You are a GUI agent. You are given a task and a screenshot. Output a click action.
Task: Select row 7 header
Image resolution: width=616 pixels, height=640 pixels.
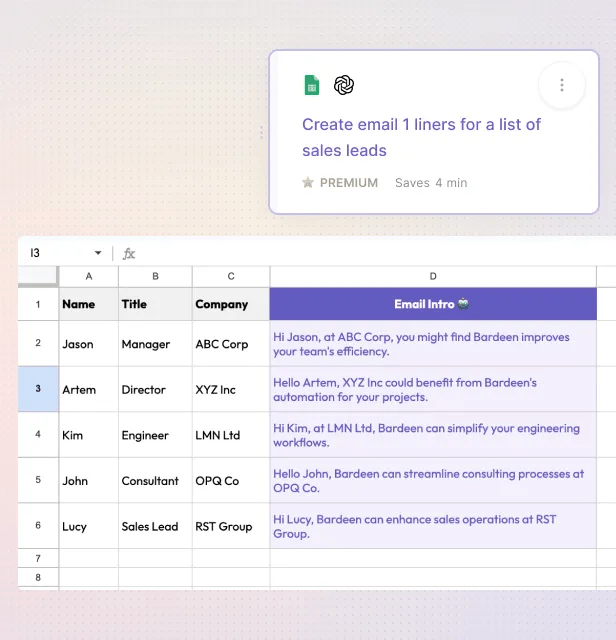38,558
